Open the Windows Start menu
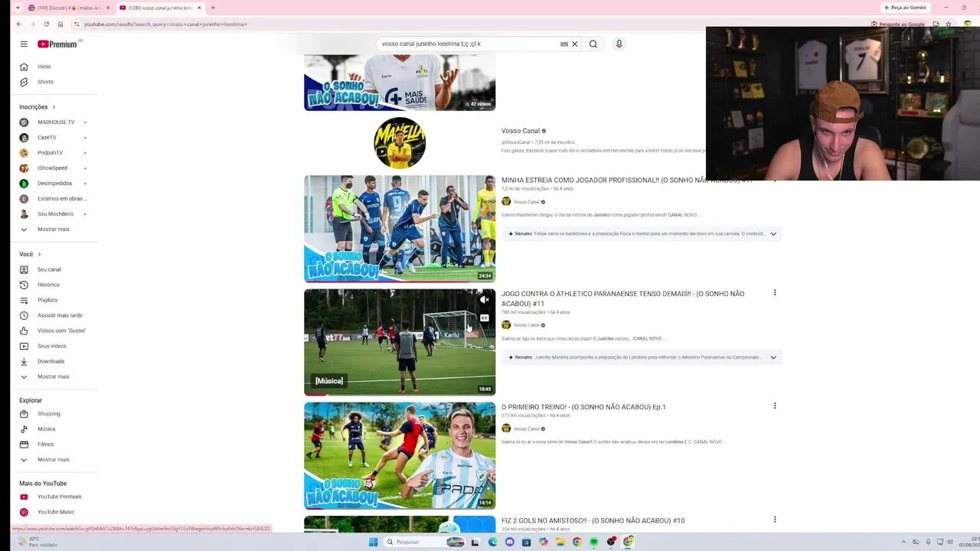This screenshot has width=980, height=551. 374,542
